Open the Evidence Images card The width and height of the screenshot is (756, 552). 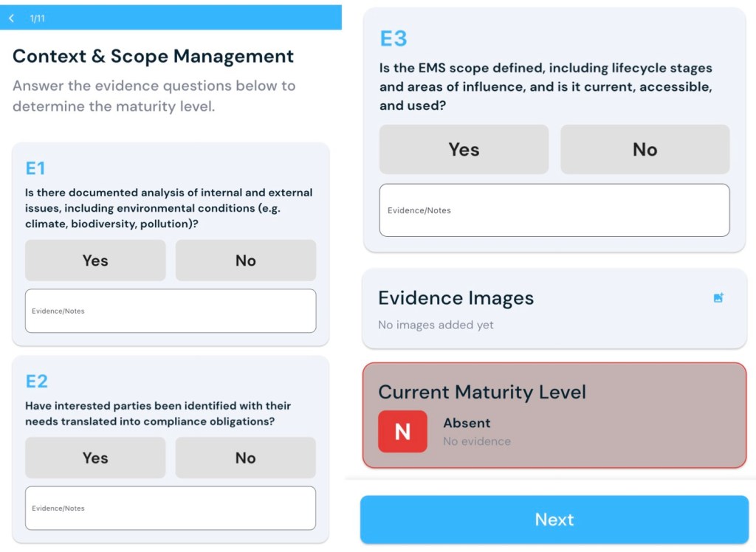517,308
